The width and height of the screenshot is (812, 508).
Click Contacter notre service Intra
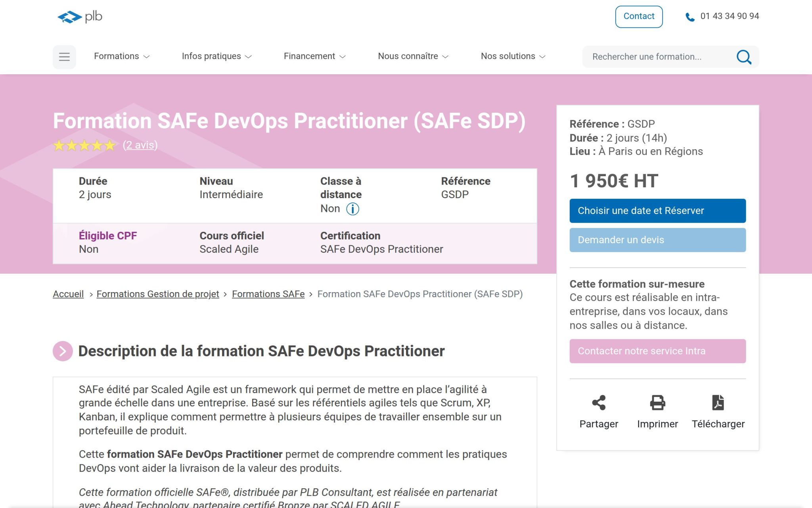657,351
